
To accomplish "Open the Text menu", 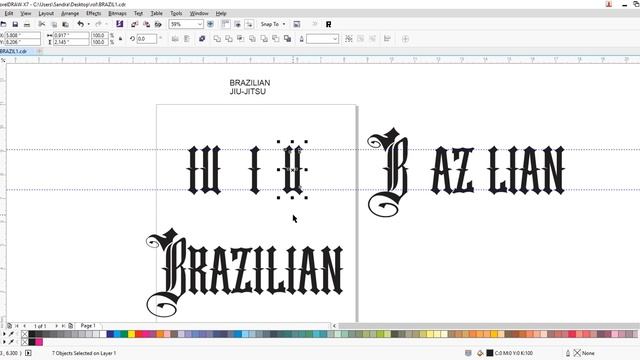I will point(138,13).
